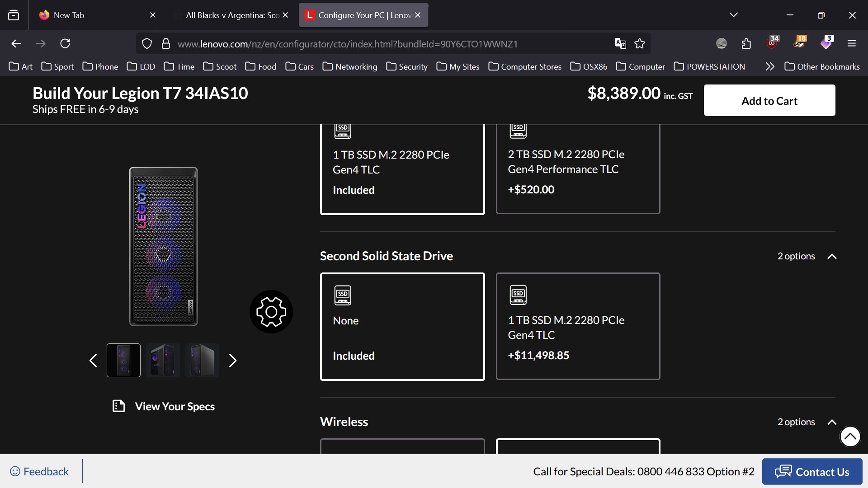The image size is (868, 488).
Task: Select 1 TB second SSD option
Action: 577,326
